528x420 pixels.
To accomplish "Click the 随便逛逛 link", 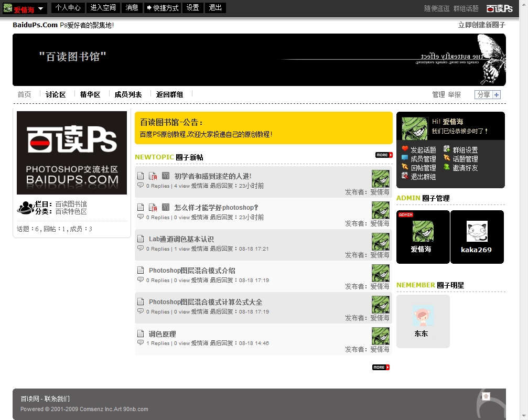I will pyautogui.click(x=437, y=8).
